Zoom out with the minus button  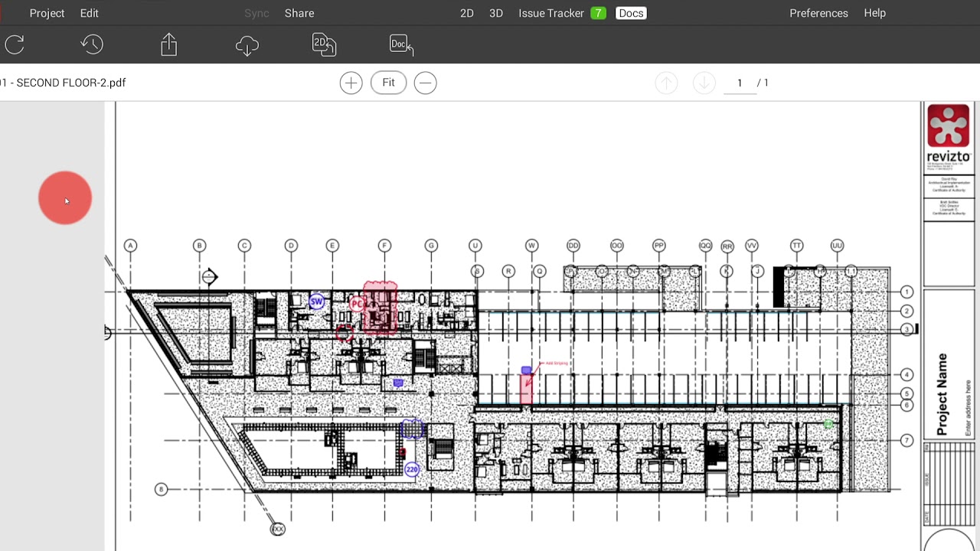coord(425,83)
